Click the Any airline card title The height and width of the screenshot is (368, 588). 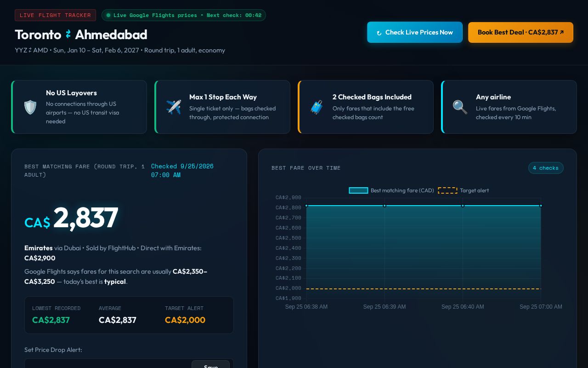pos(493,97)
